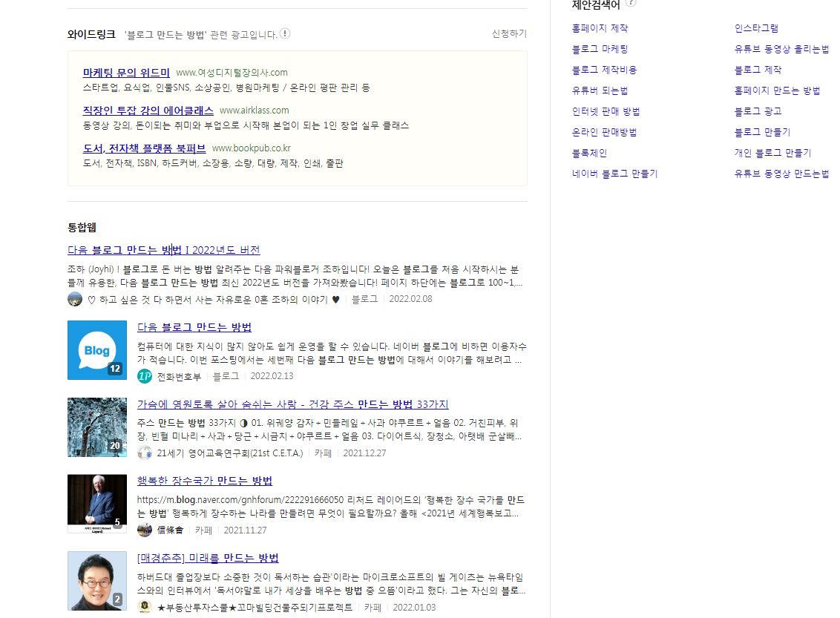Click the 블로그 label beside 2022.02.13

(x=226, y=376)
